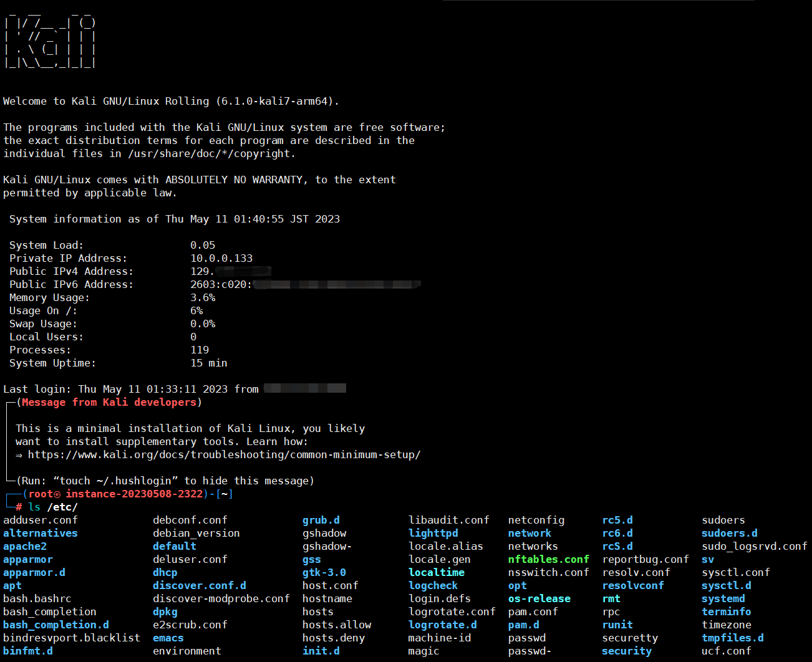
Task: Click the kali.org common-minimum-setup URL
Action: click(224, 454)
